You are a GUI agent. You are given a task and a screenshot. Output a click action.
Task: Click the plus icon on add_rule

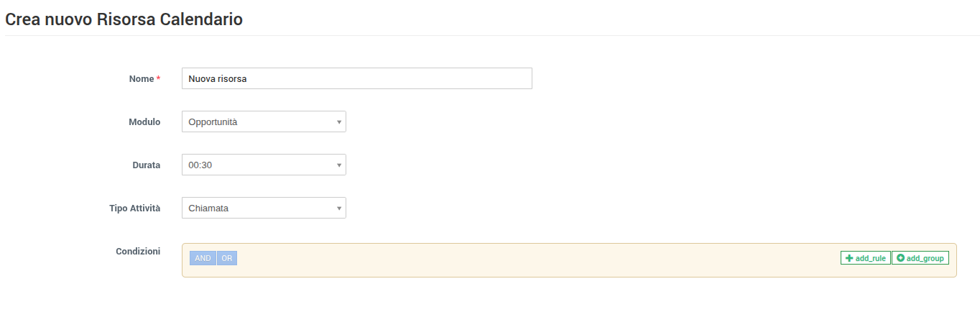(x=849, y=258)
